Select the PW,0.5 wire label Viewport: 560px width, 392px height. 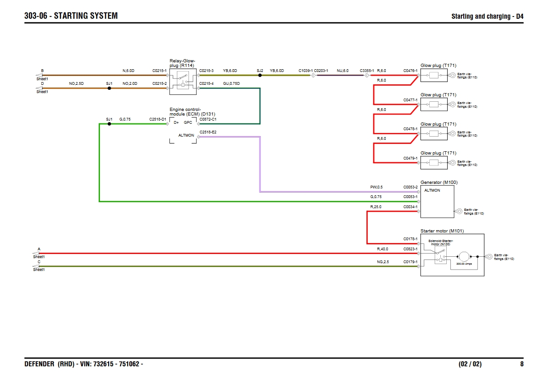[x=376, y=187]
